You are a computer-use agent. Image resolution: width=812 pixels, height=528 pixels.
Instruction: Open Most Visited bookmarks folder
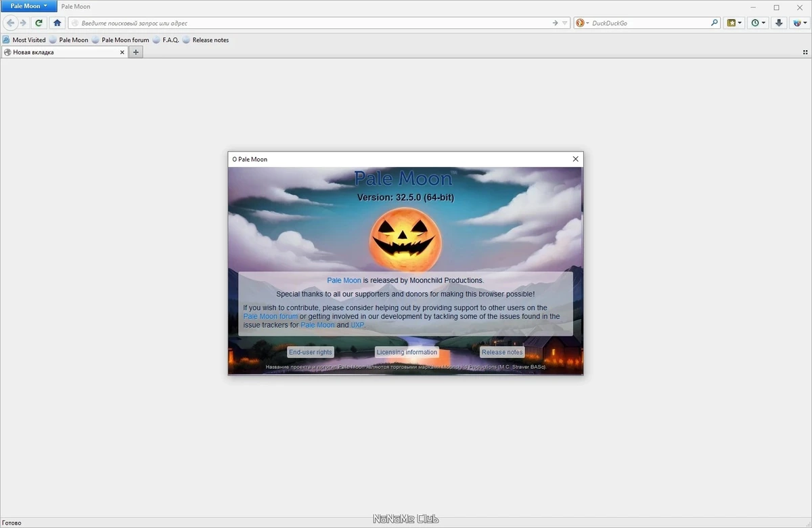pyautogui.click(x=24, y=40)
